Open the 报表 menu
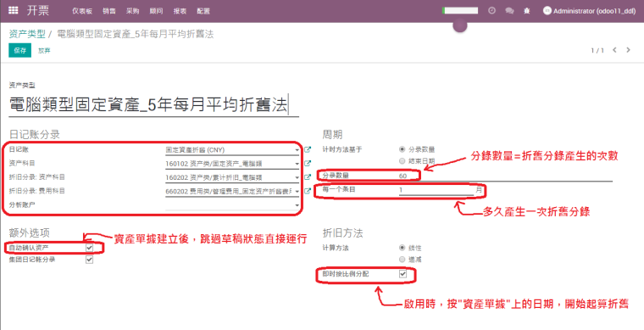Viewport: 644px width, 330px height. tap(180, 11)
